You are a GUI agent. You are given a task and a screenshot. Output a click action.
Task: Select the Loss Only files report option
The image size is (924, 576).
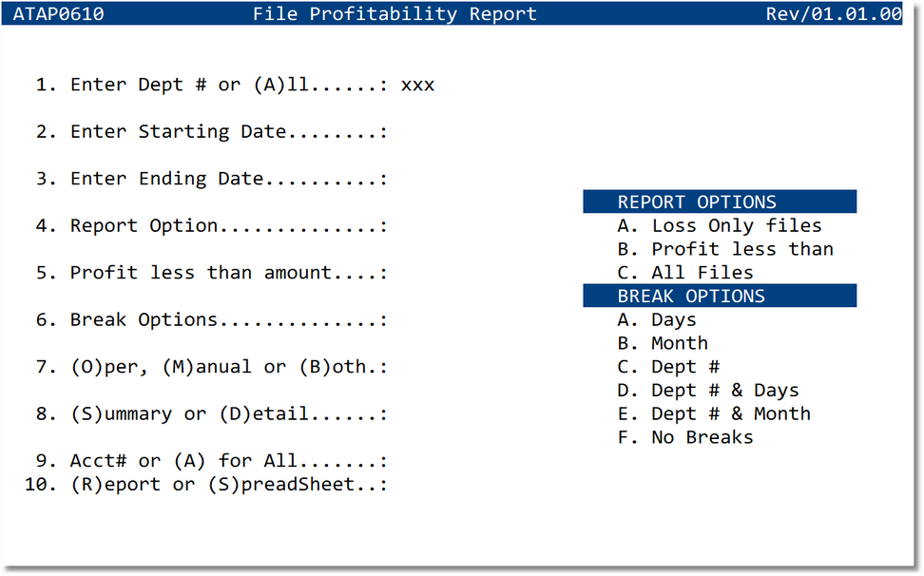tap(726, 225)
